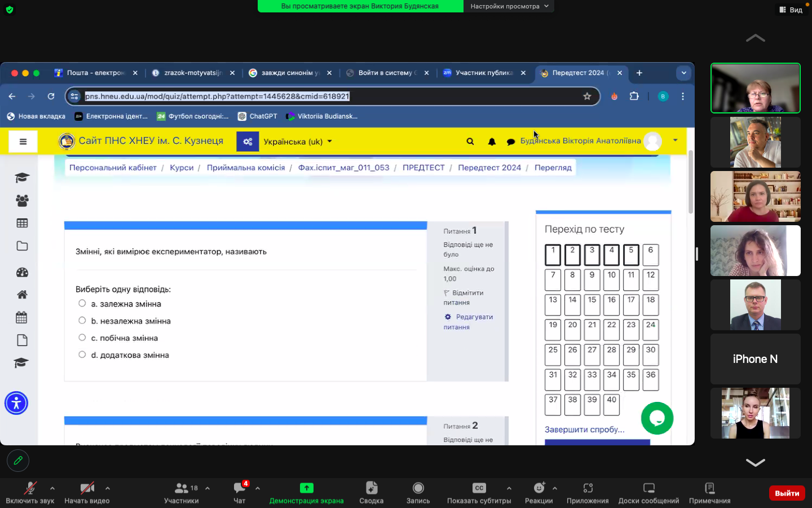The width and height of the screenshot is (812, 508).
Task: Open Zoom chat panel
Action: pos(240,492)
